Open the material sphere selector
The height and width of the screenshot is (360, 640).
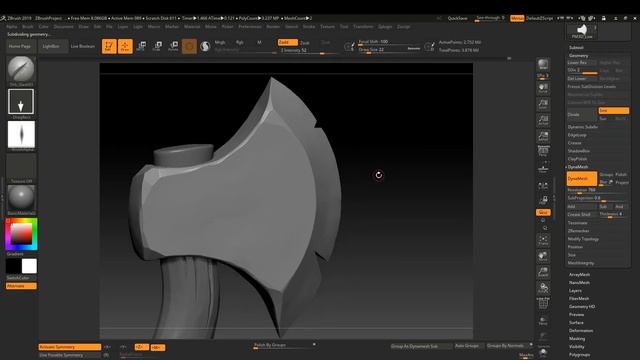pos(21,198)
